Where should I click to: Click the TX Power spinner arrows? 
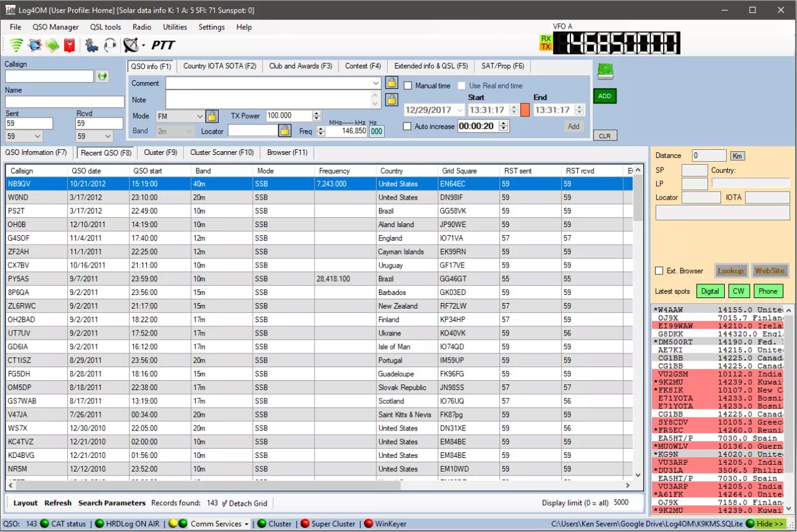point(316,116)
